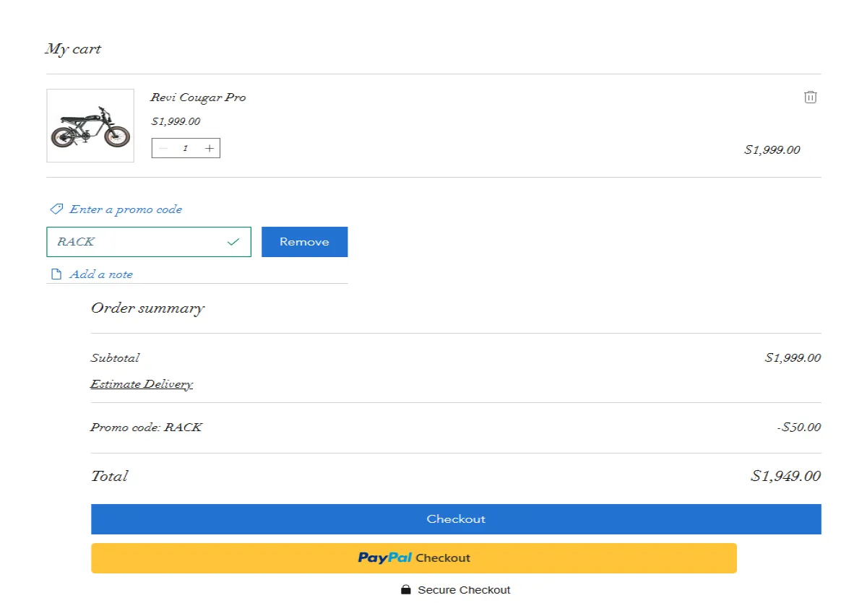Screen dimensions: 867x616
Task: Focus the RACK promo code field
Action: [149, 242]
